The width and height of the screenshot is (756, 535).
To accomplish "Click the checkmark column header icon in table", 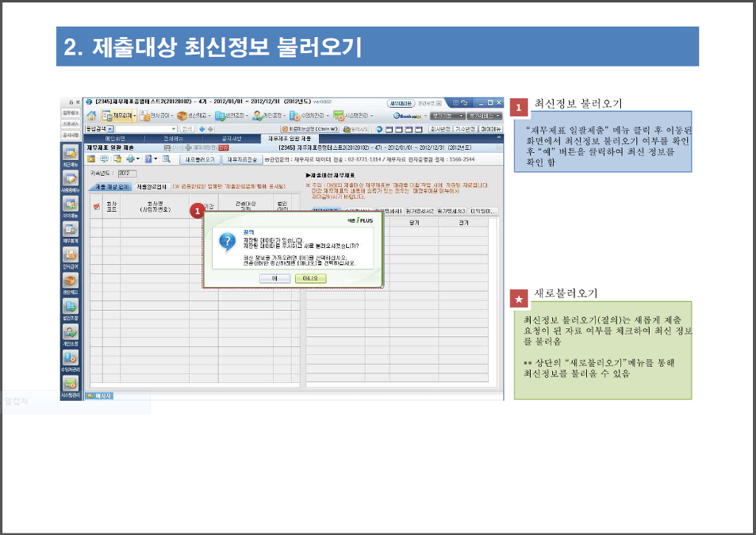I will pyautogui.click(x=97, y=207).
